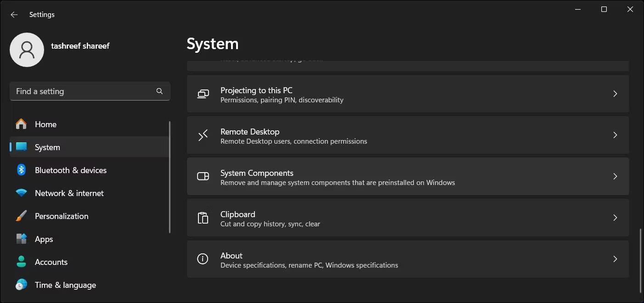The width and height of the screenshot is (644, 303).
Task: Select System in the navigation pane
Action: coord(47,147)
